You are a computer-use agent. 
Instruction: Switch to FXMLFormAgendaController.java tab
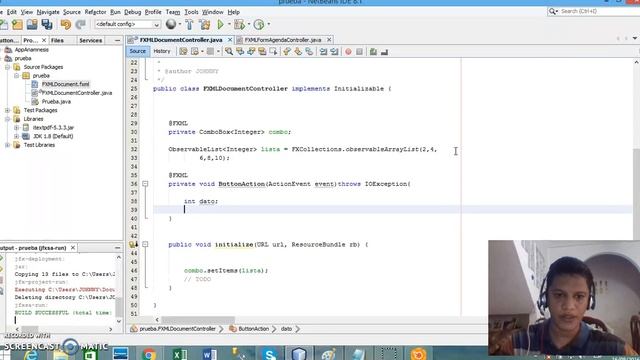tap(282, 40)
